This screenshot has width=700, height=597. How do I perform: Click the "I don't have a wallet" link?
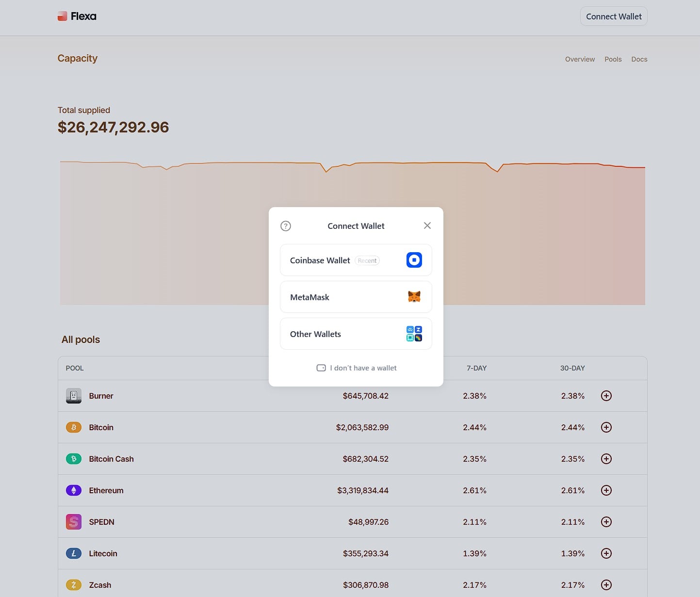tap(357, 368)
